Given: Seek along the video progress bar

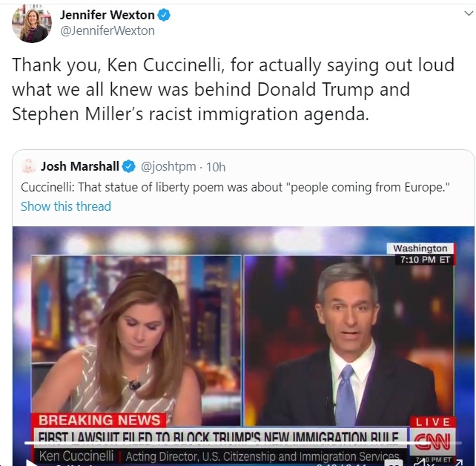Looking at the screenshot, I should [243, 443].
